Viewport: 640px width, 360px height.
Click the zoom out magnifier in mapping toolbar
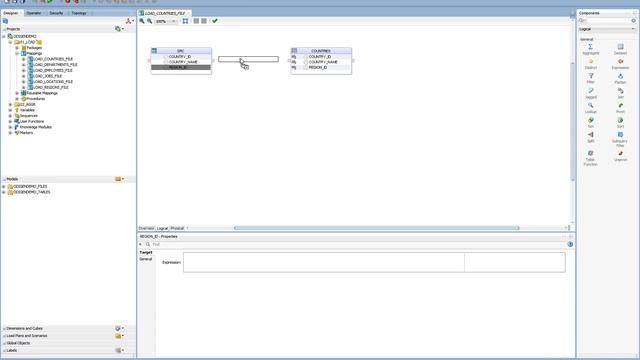tap(150, 21)
